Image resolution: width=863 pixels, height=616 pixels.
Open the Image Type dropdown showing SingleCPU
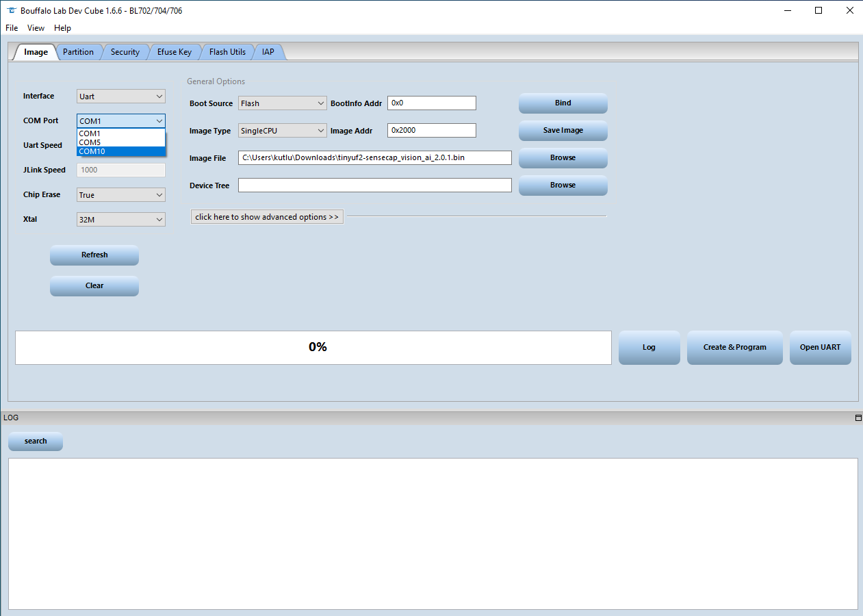pos(283,131)
